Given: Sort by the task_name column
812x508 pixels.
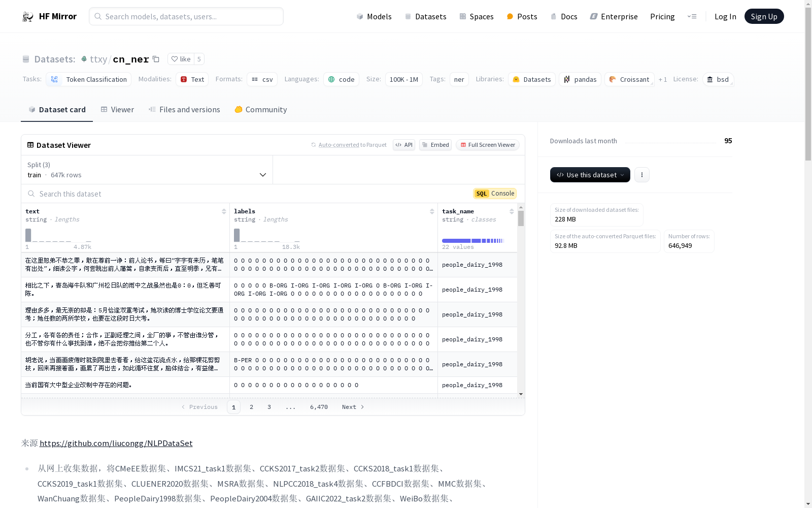Looking at the screenshot, I should point(512,211).
